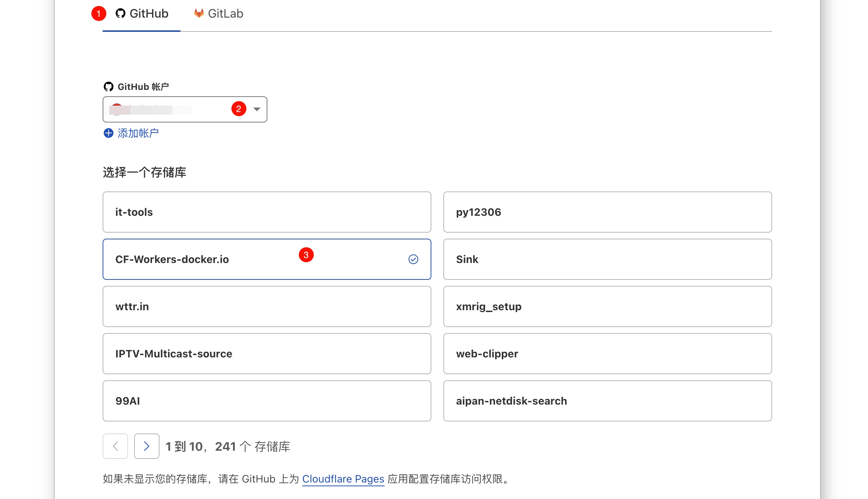868x499 pixels.
Task: Open the Cloudflare Pages link
Action: [343, 479]
